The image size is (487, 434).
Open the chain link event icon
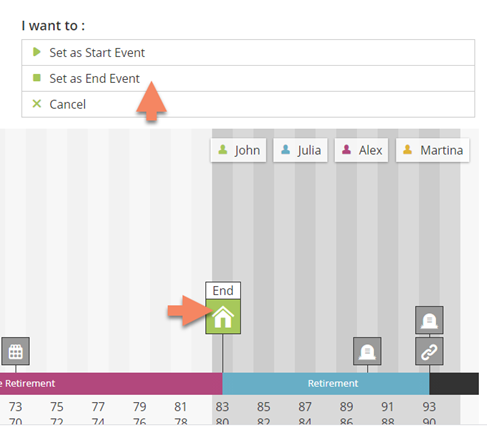click(429, 351)
